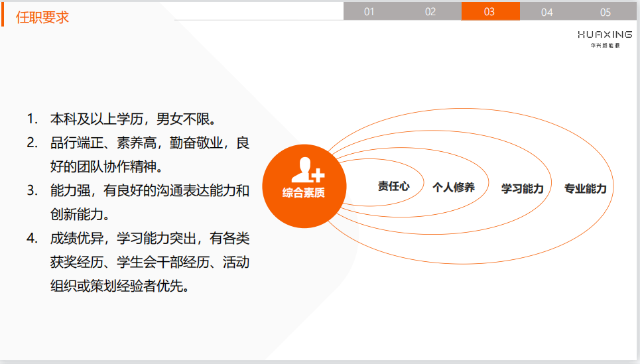Click the line starting with 能力强

pos(149,191)
